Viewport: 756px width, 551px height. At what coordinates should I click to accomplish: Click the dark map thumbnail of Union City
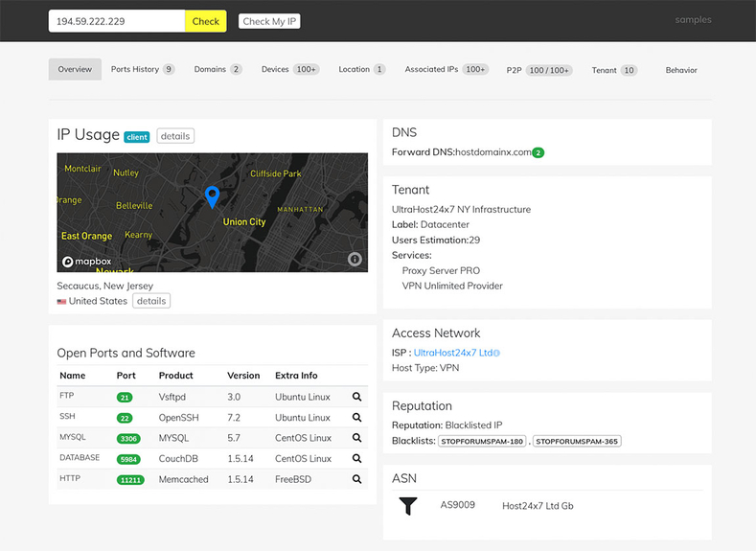point(212,213)
